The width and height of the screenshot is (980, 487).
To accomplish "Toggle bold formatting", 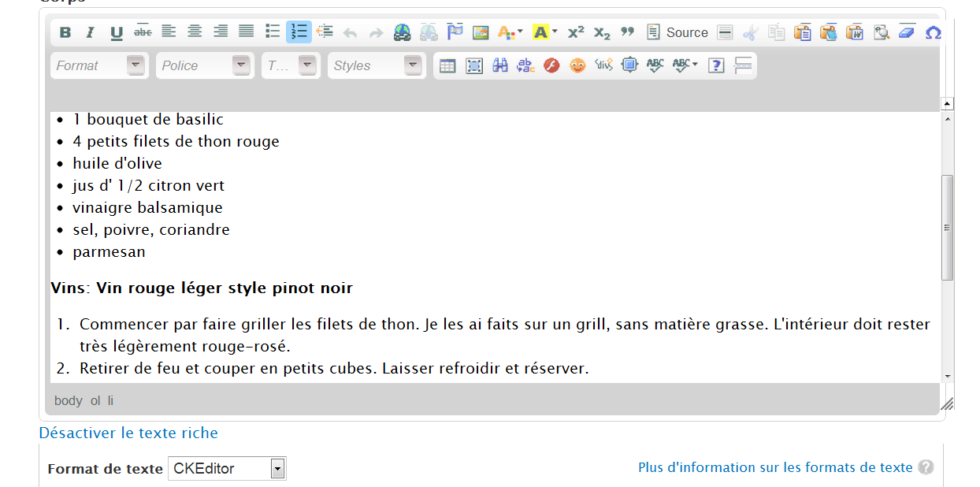I will click(x=65, y=32).
